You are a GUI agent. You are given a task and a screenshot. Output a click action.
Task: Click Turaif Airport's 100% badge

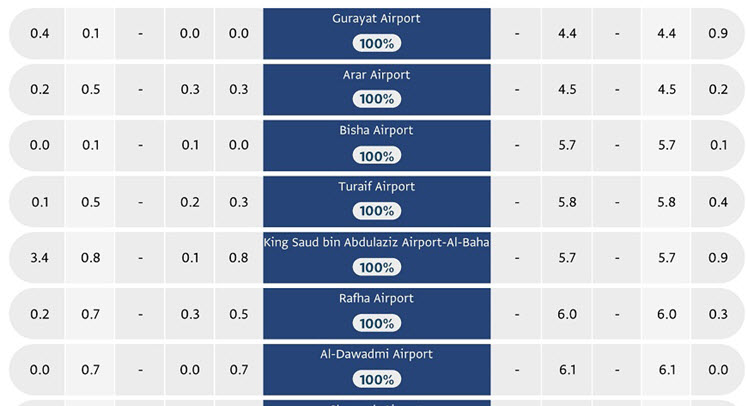click(x=376, y=212)
